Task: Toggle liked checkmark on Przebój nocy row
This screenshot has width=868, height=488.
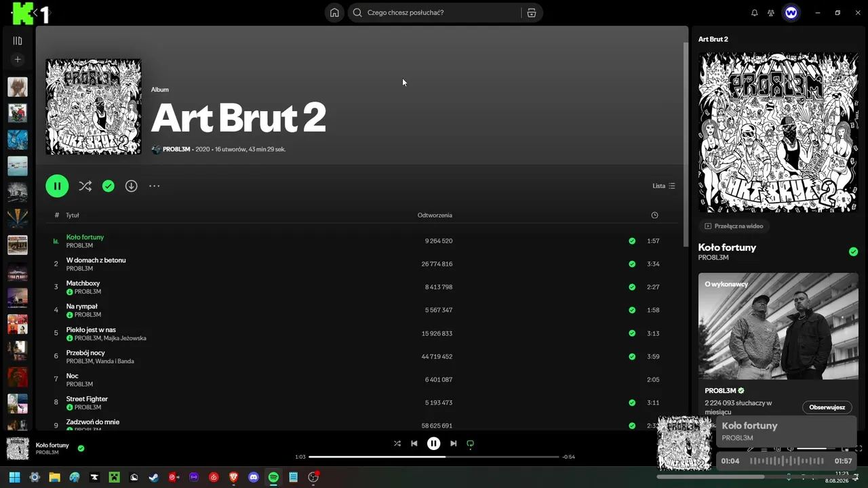Action: tap(632, 357)
